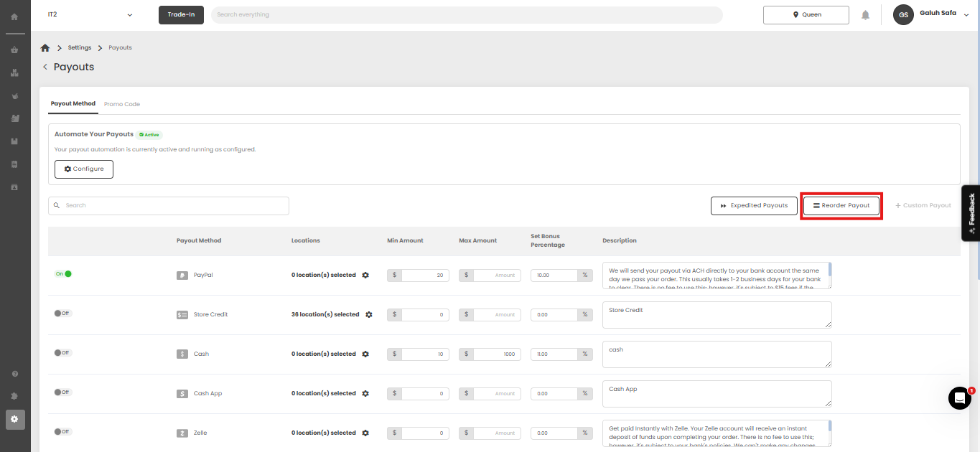The image size is (980, 452).
Task: Open Zelle locations gear icon
Action: [x=365, y=433]
